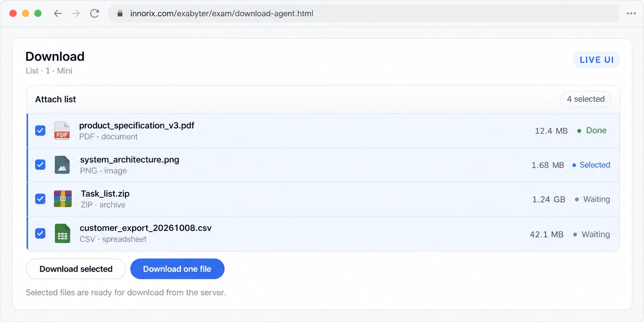Click the Download selected button
The height and width of the screenshot is (322, 644).
[x=76, y=269]
